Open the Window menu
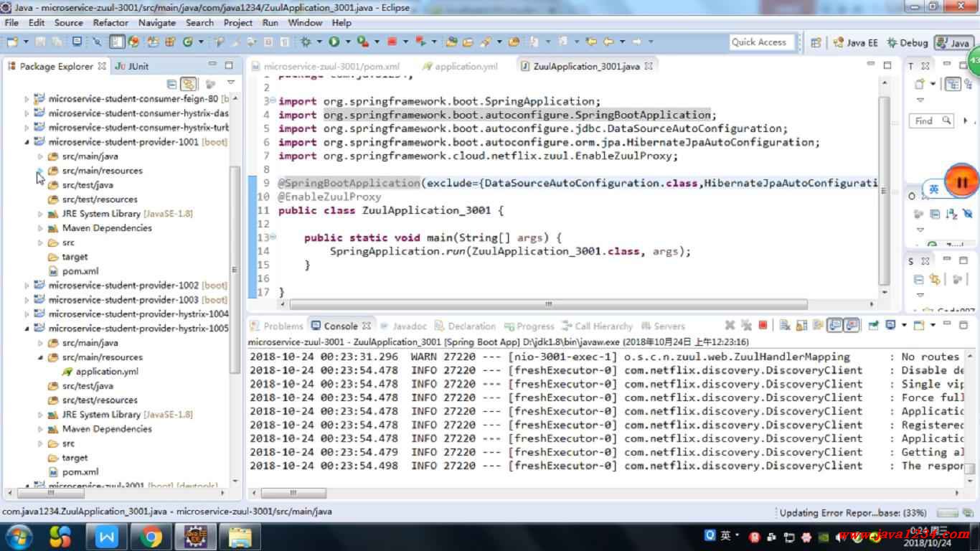 (305, 22)
